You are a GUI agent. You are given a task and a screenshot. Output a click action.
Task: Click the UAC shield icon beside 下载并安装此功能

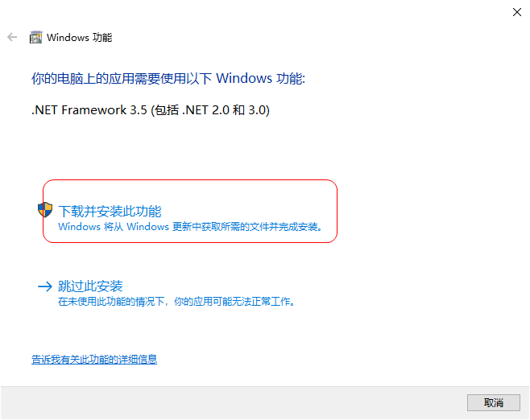(x=45, y=210)
